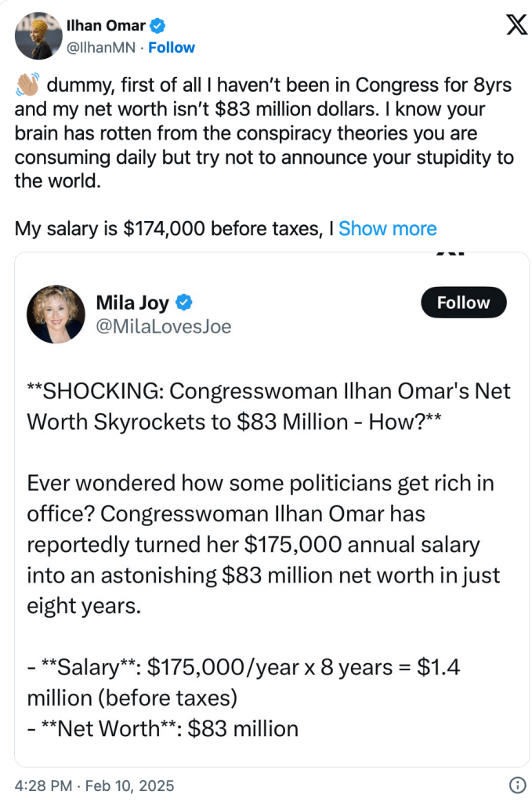Open the tweet info icon
The image size is (532, 802).
pyautogui.click(x=517, y=785)
